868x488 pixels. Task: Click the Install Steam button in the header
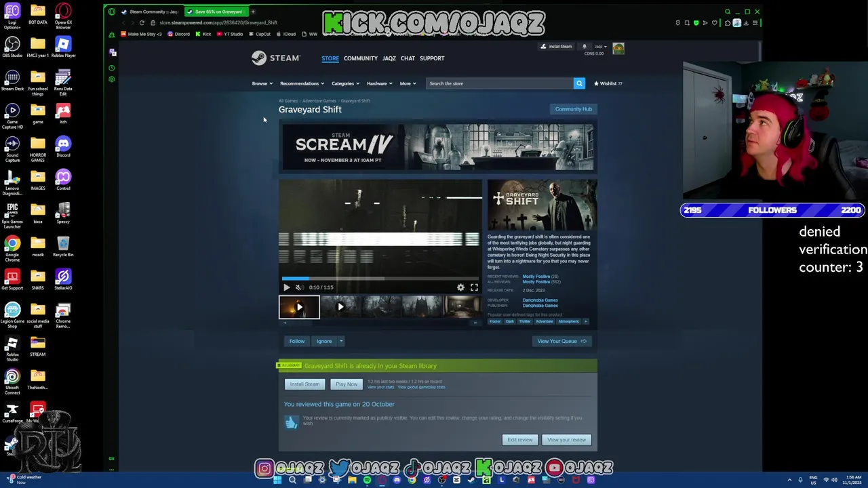[x=556, y=47]
